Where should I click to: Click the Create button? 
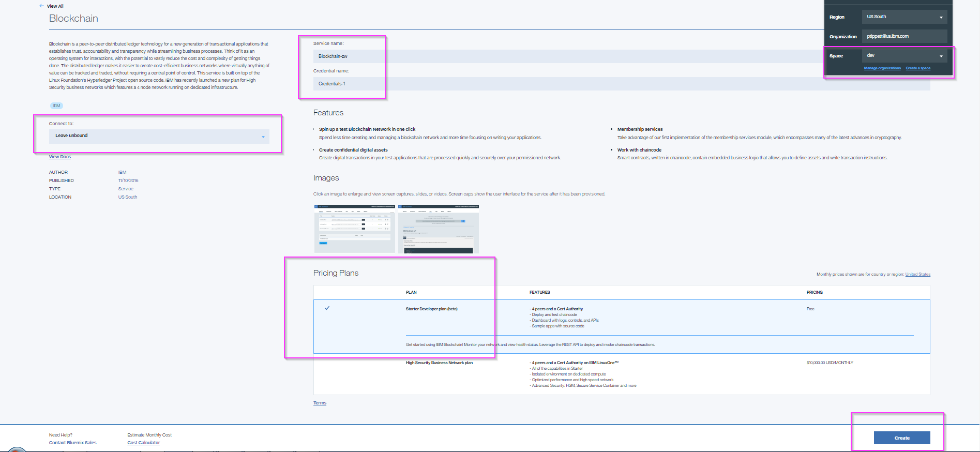click(902, 438)
